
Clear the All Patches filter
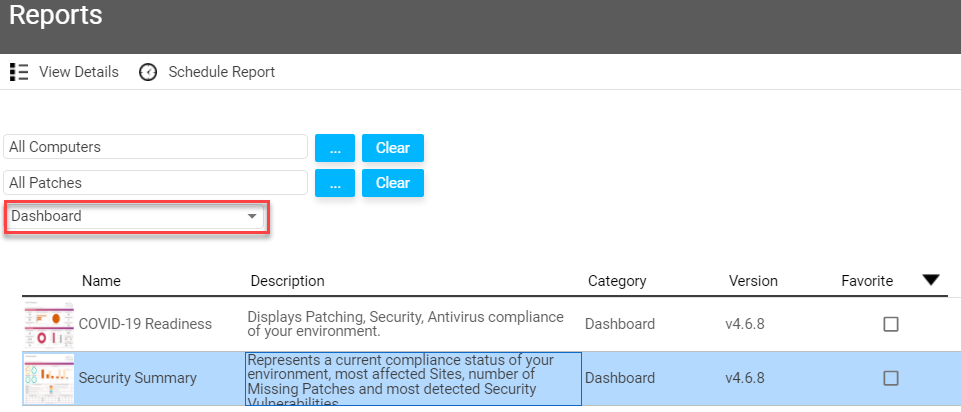pos(393,183)
